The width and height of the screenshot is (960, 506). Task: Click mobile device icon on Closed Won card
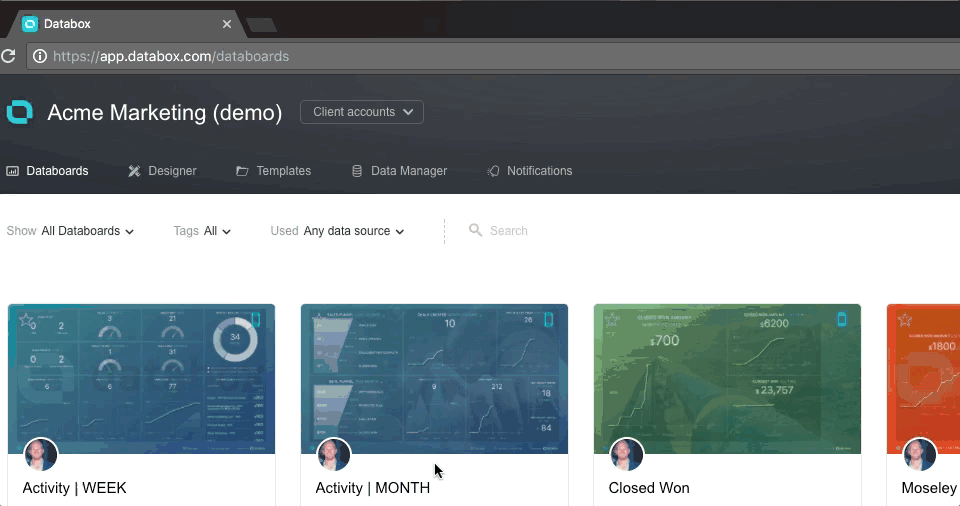842,320
